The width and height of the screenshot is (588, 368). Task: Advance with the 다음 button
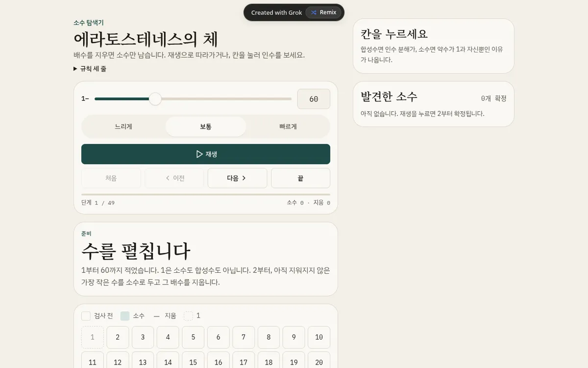click(x=237, y=178)
